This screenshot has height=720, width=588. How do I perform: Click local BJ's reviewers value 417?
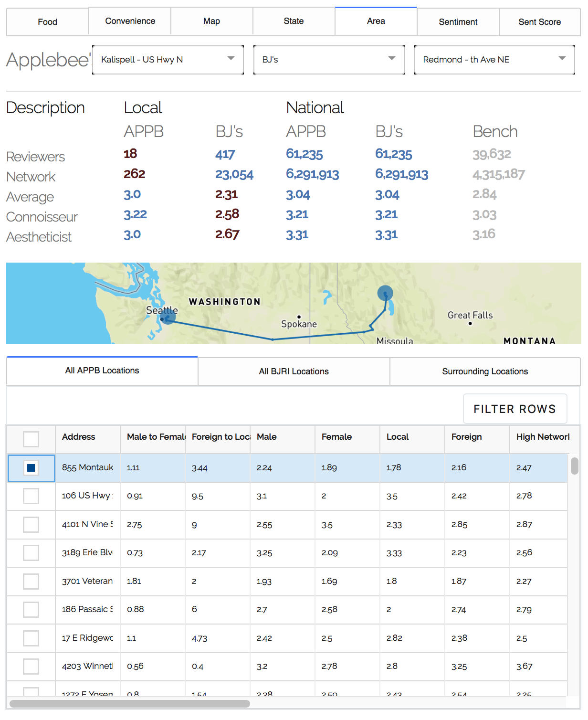coord(225,154)
